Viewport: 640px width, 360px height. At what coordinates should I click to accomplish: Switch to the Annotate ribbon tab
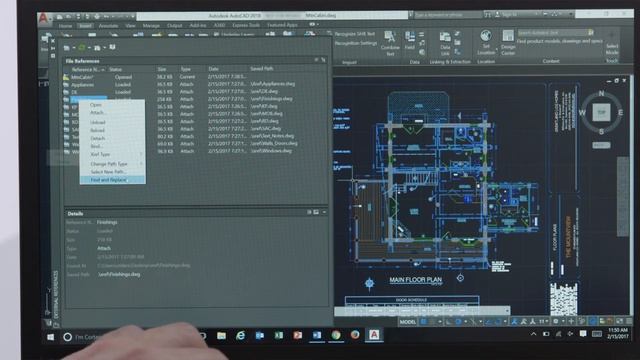[109, 26]
